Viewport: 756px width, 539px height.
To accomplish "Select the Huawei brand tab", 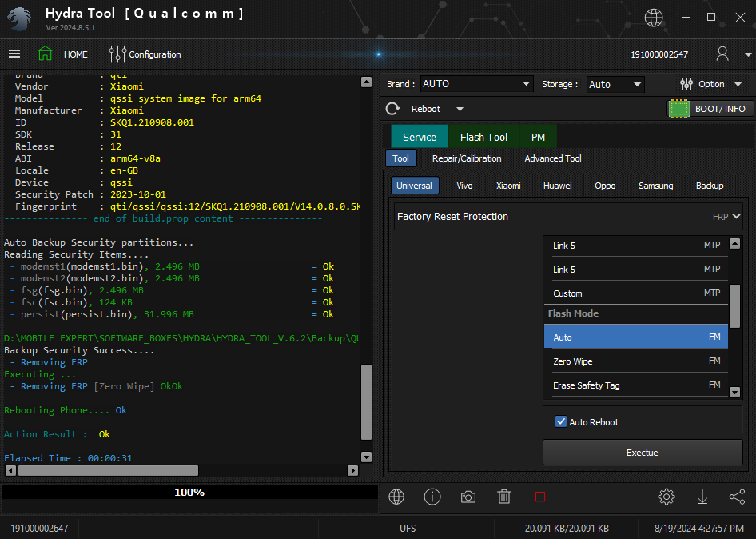I will coord(557,186).
